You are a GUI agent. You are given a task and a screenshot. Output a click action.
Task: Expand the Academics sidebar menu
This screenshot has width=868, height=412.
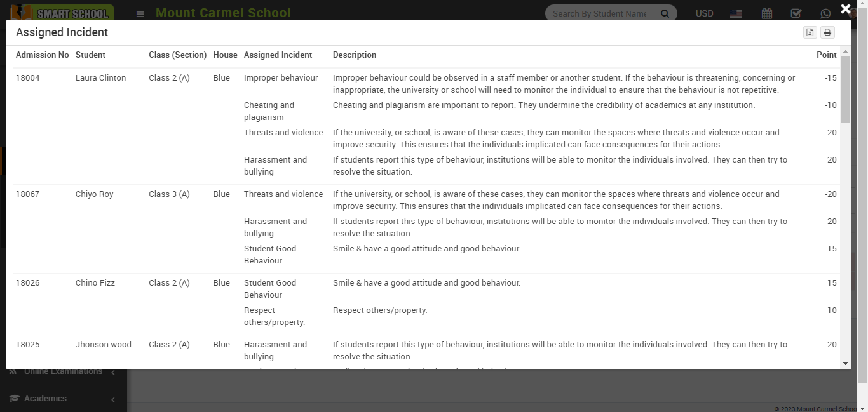62,399
